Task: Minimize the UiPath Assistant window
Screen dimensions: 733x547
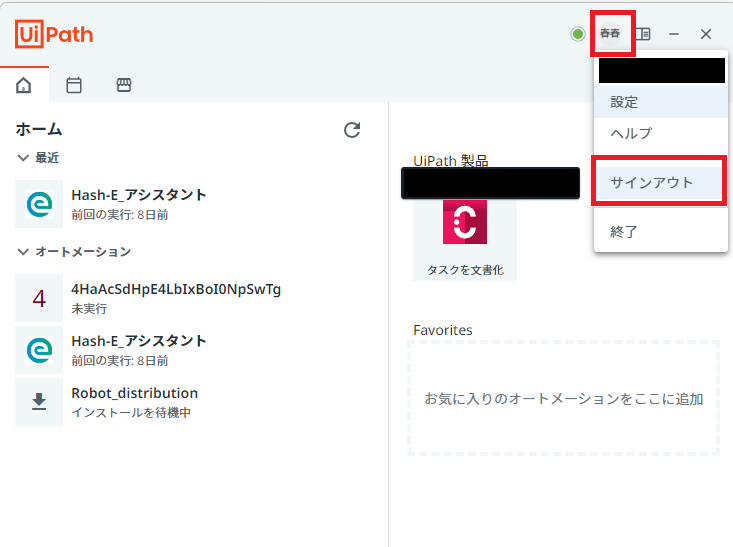Action: (674, 34)
